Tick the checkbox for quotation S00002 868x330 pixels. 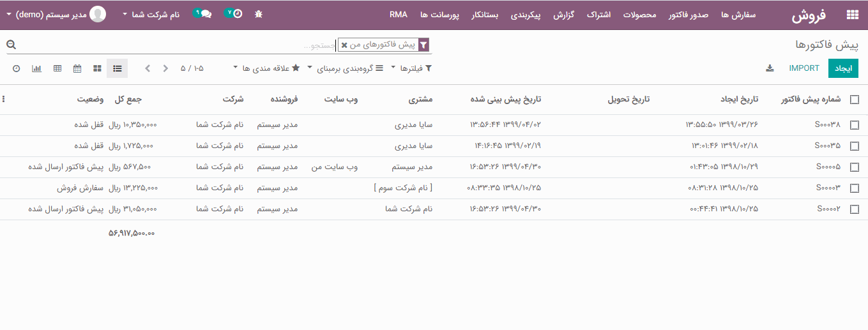point(855,209)
